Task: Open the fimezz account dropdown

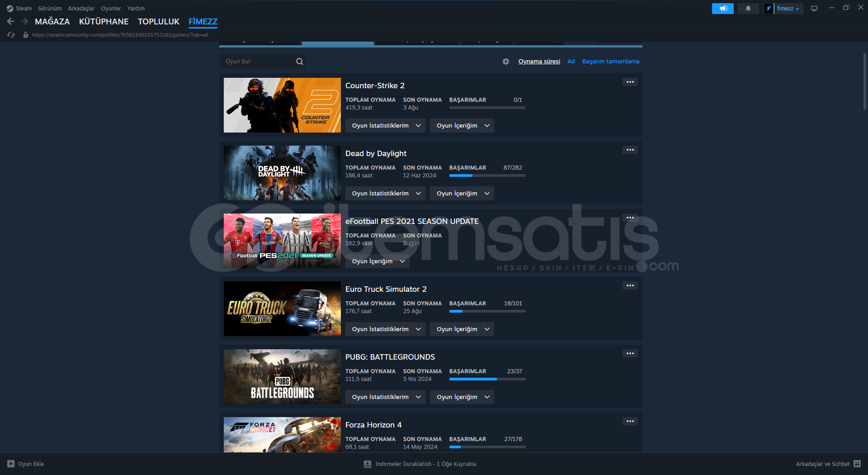Action: tap(788, 9)
